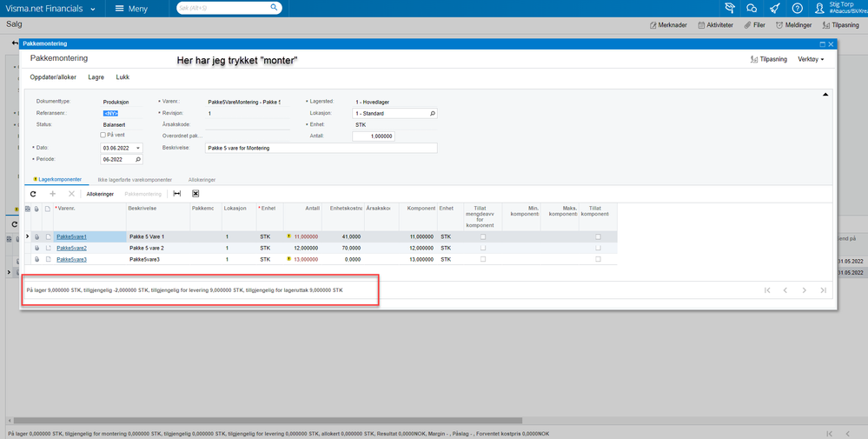This screenshot has height=439, width=868.
Task: Click the fit-to-column-width icon in grid toolbar
Action: click(177, 194)
